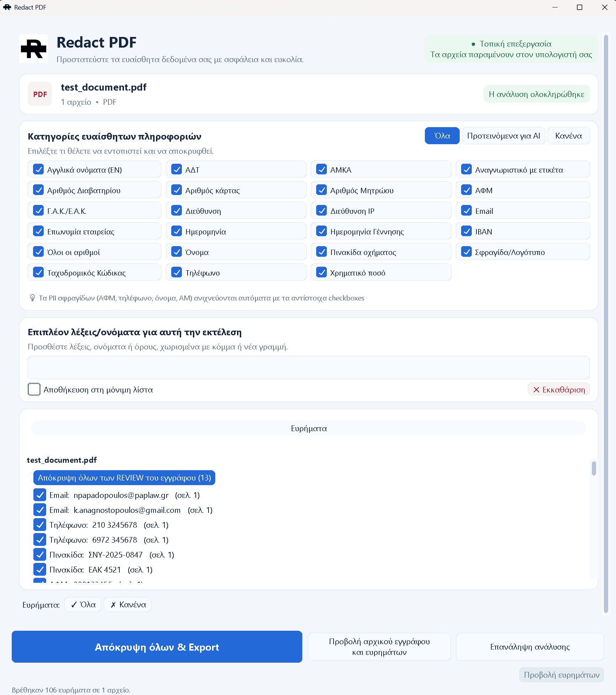616x695 pixels.
Task: Click the extra words input field
Action: (x=308, y=368)
